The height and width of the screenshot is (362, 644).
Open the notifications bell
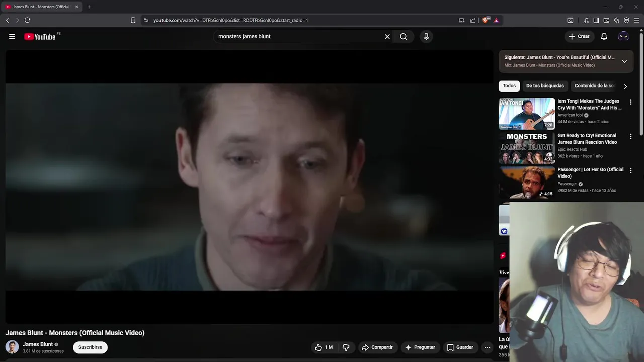coord(604,36)
